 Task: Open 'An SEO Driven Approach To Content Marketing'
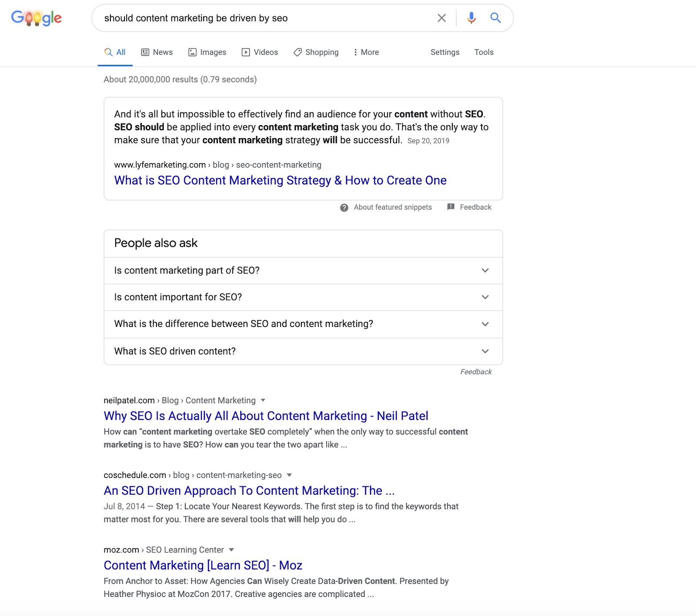tap(249, 491)
